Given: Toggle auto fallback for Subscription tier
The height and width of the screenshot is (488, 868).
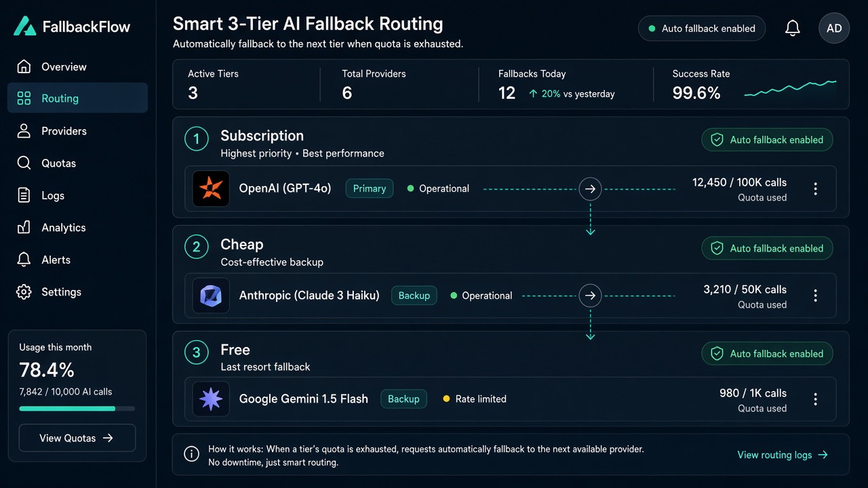Looking at the screenshot, I should (767, 140).
